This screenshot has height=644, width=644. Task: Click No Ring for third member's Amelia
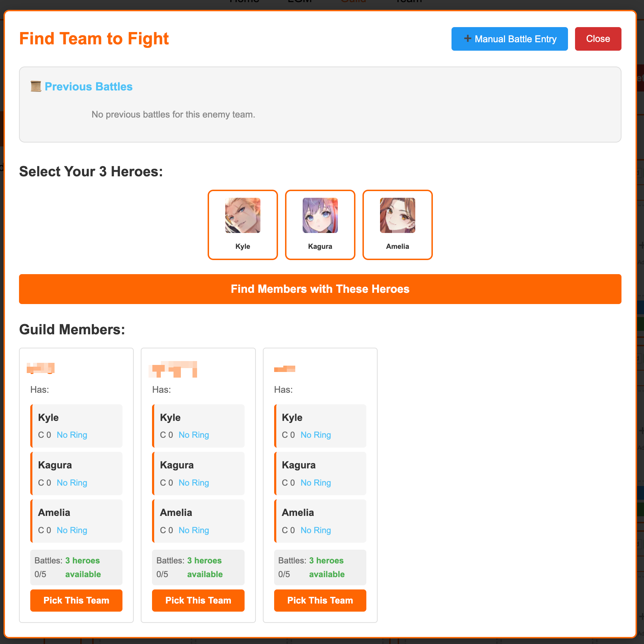pos(316,530)
